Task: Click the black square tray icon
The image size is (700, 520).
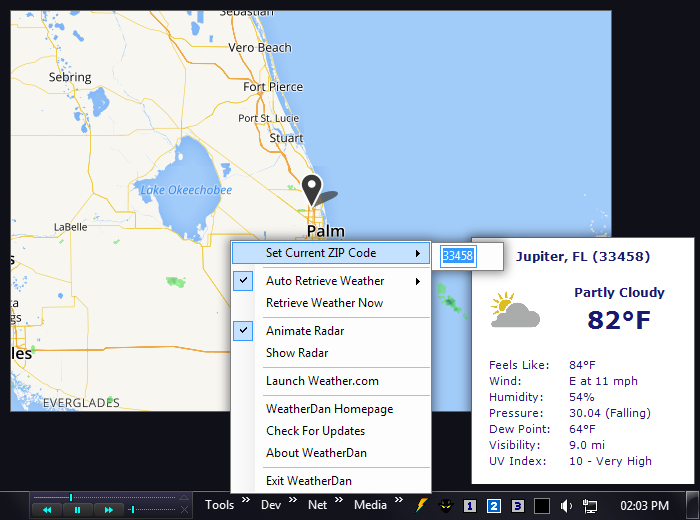Action: pos(542,506)
